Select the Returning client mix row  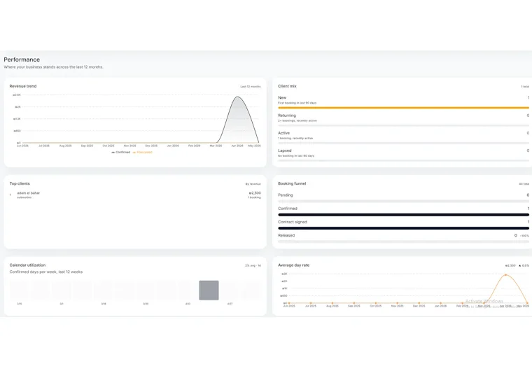[x=403, y=120]
